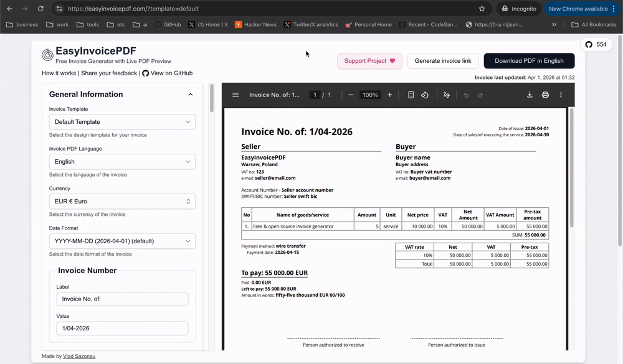Screen dimensions: 623x364
Task: Reload the browser page
Action: coord(40,9)
